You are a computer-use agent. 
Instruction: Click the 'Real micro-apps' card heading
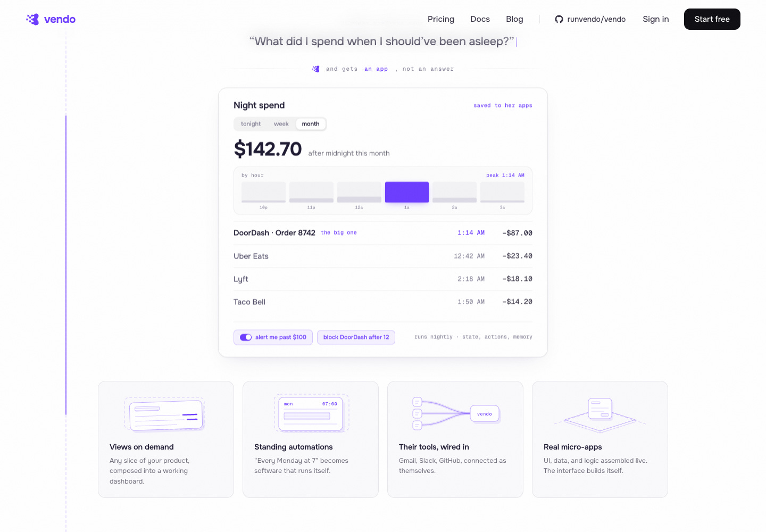[x=573, y=447]
